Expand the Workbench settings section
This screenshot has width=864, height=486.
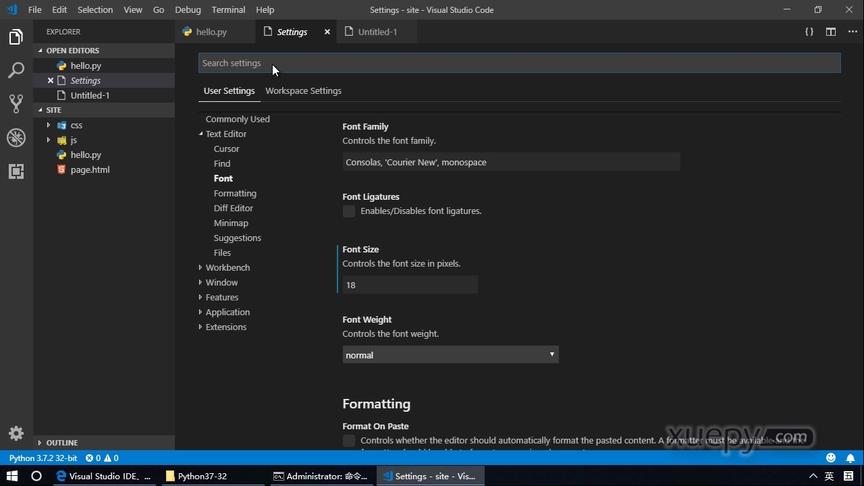pos(201,267)
